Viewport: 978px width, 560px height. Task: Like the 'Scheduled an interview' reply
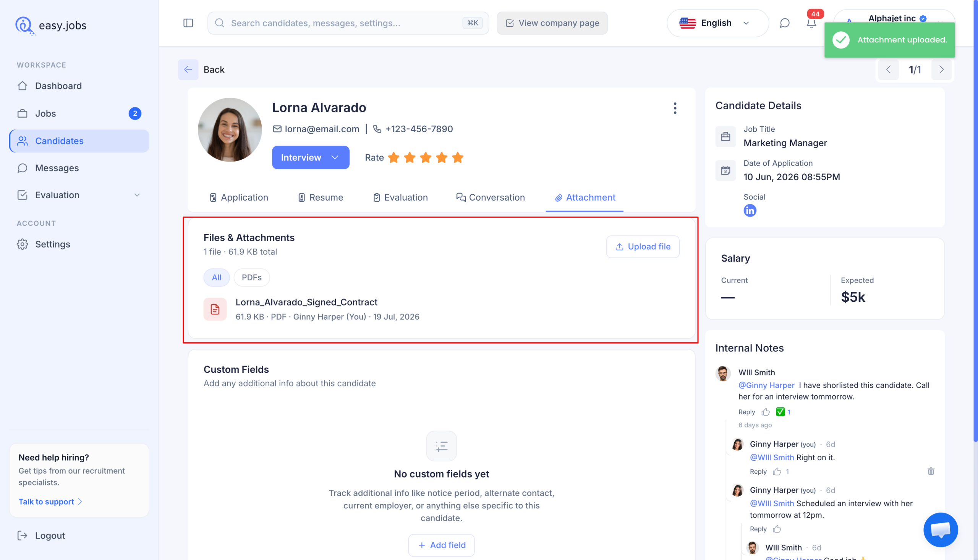click(x=777, y=529)
